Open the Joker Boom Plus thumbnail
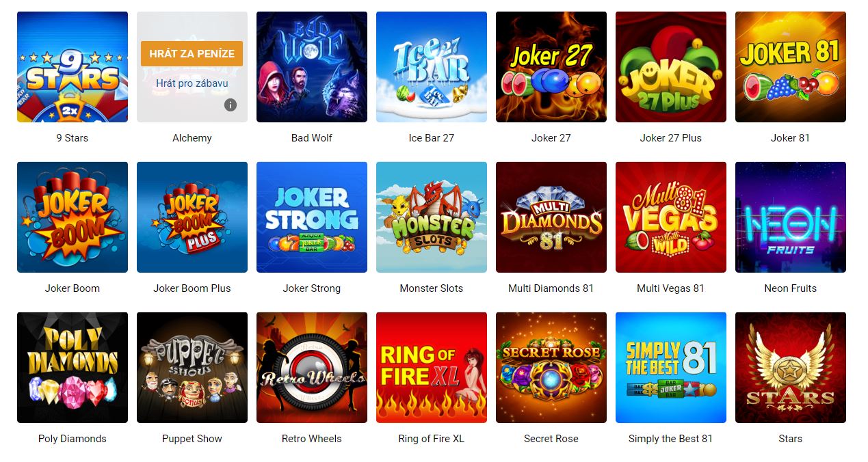This screenshot has height=462, width=868. coord(192,217)
